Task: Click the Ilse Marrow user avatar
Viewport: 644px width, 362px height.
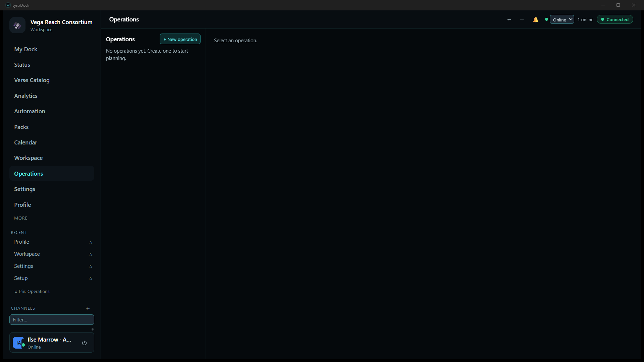Action: pyautogui.click(x=18, y=343)
